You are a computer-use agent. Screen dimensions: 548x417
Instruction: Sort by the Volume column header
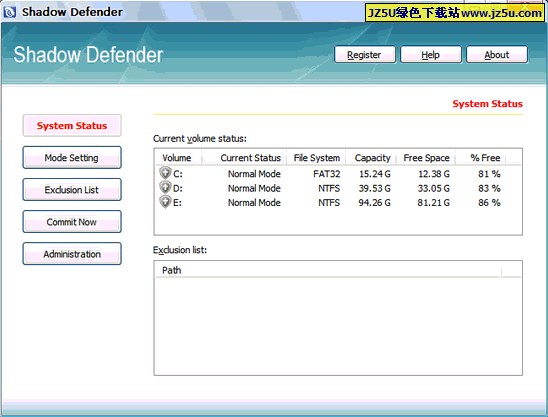pyautogui.click(x=179, y=158)
